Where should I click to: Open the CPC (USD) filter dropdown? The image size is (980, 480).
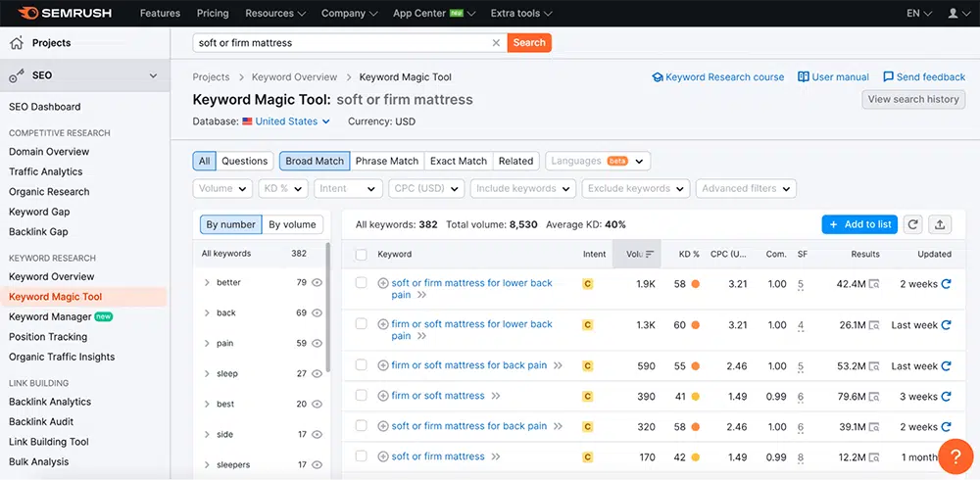click(x=426, y=189)
